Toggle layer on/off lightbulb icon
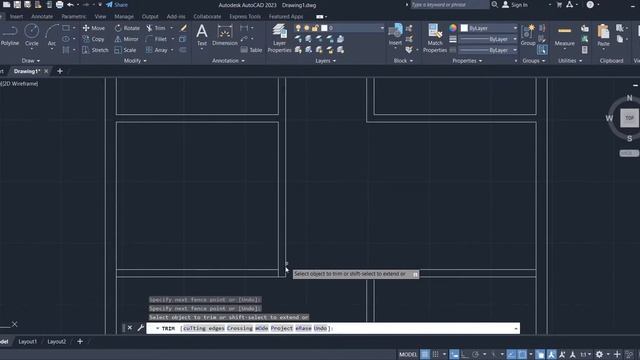The image size is (640, 360). coord(298,28)
